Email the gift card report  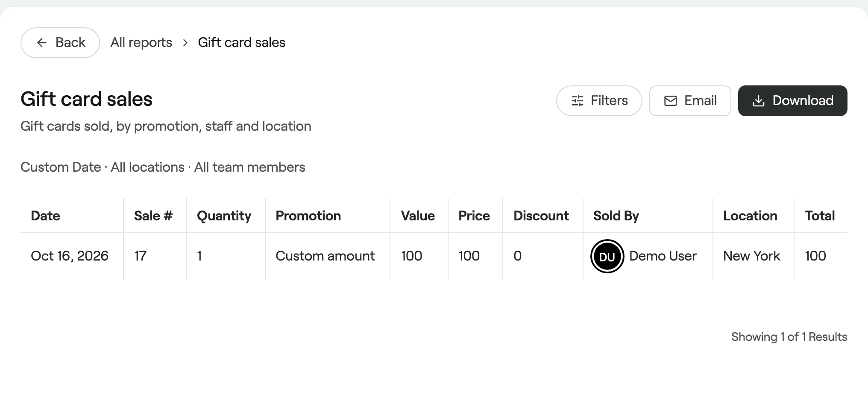coord(690,101)
